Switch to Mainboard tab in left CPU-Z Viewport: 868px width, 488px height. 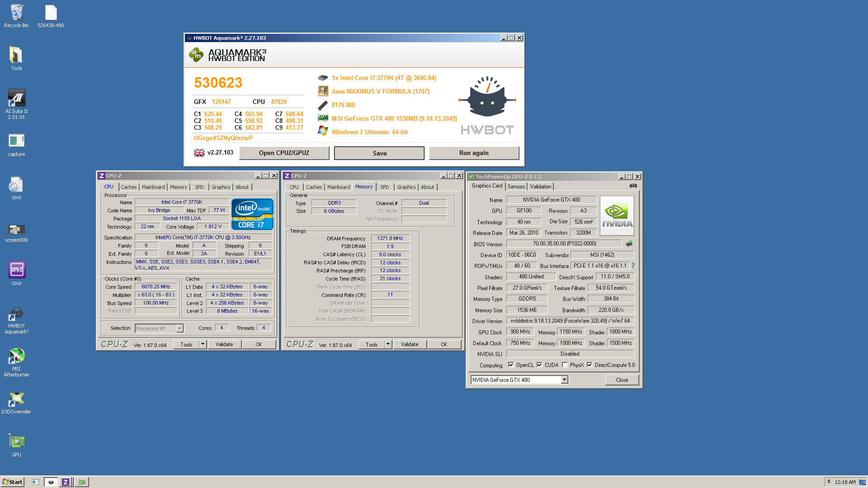click(153, 187)
